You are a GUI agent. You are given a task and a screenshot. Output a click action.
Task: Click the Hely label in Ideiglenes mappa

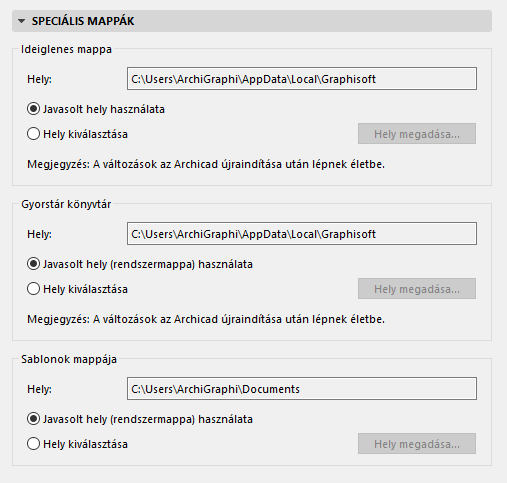coord(39,79)
